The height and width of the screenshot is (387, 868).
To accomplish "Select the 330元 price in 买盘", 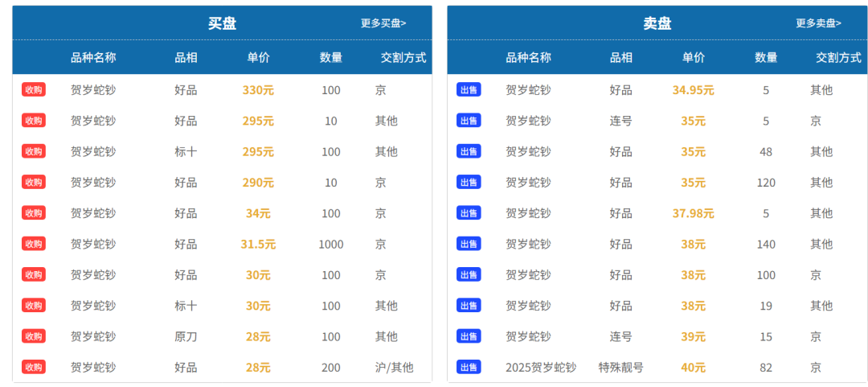I will (x=258, y=90).
